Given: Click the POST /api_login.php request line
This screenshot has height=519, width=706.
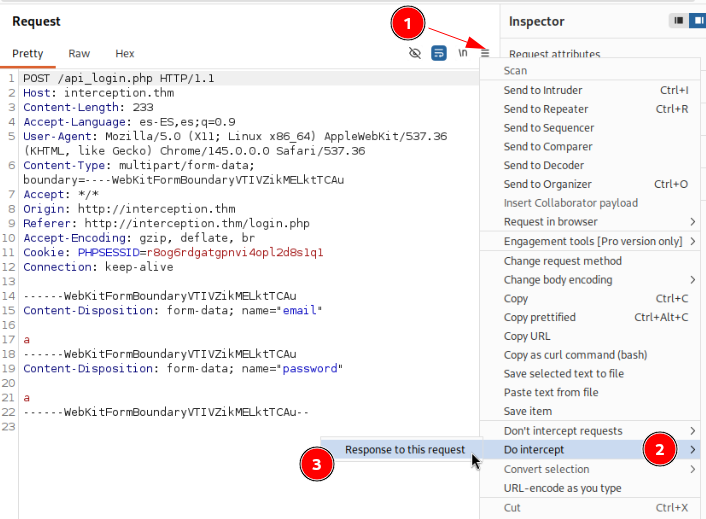Looking at the screenshot, I should pos(118,78).
